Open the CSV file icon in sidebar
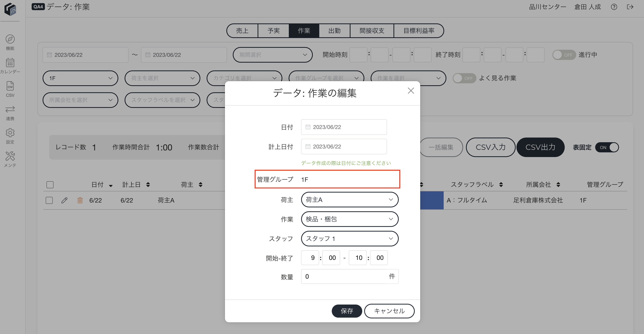 point(10,86)
